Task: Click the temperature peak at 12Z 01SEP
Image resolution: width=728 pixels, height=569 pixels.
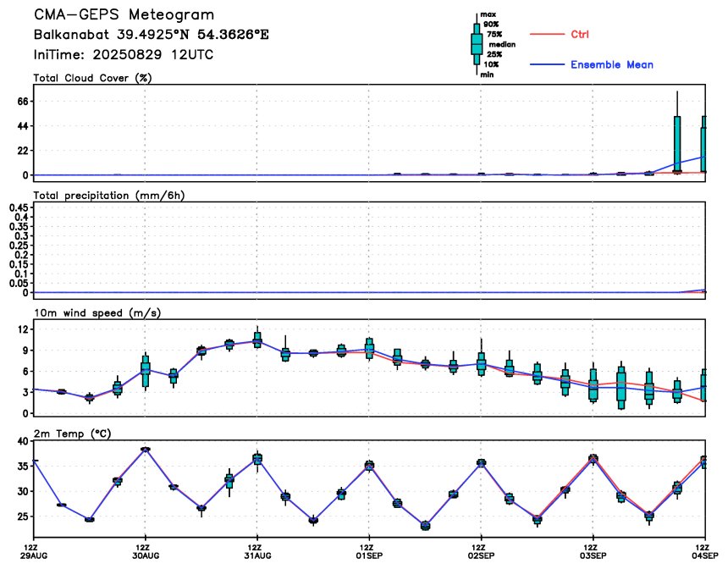Action: coord(369,466)
